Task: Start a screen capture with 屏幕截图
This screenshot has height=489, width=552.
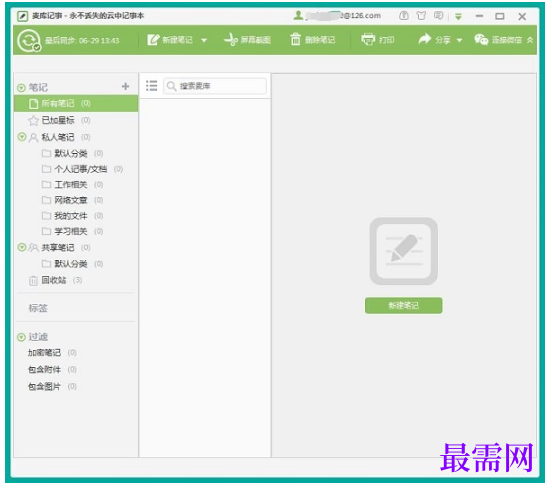Action: click(247, 40)
